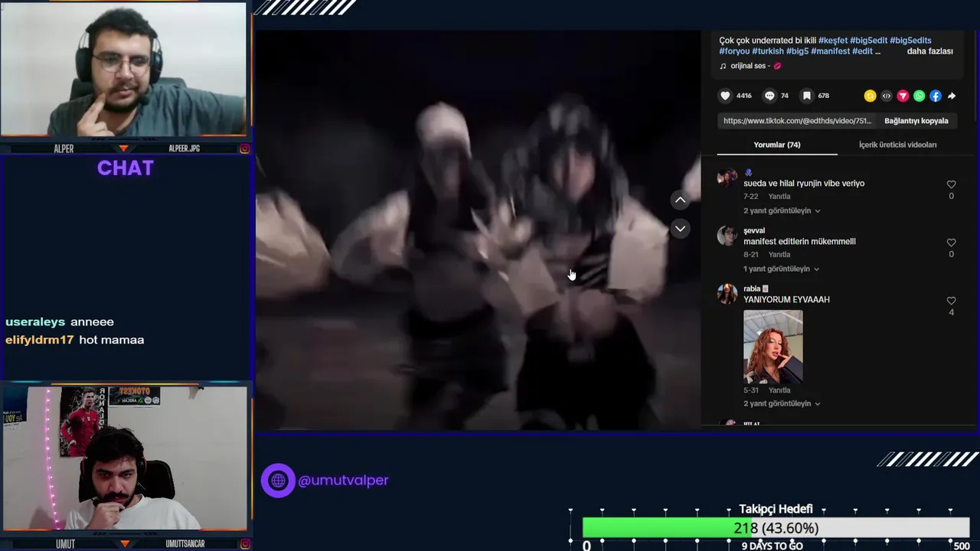Click Alper's top webcam feed
Image resolution: width=980 pixels, height=551 pixels.
click(124, 70)
